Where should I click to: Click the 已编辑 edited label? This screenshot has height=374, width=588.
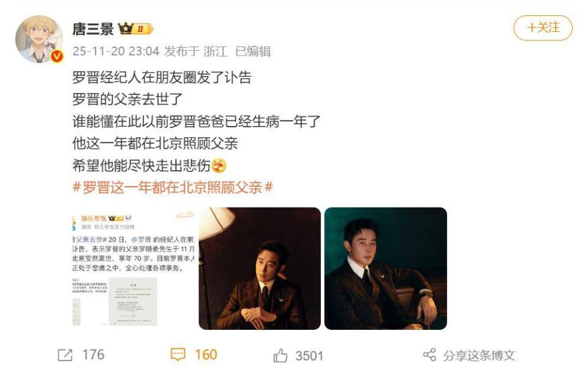[x=252, y=51]
